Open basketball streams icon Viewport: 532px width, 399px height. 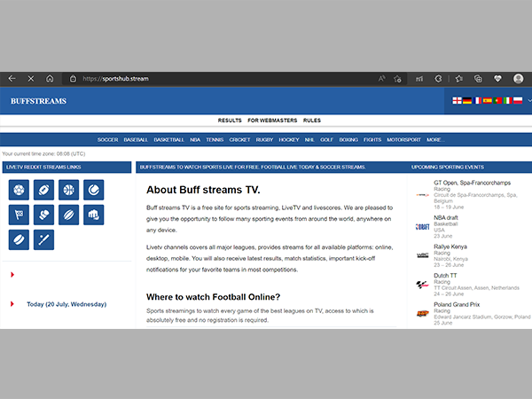(x=68, y=190)
